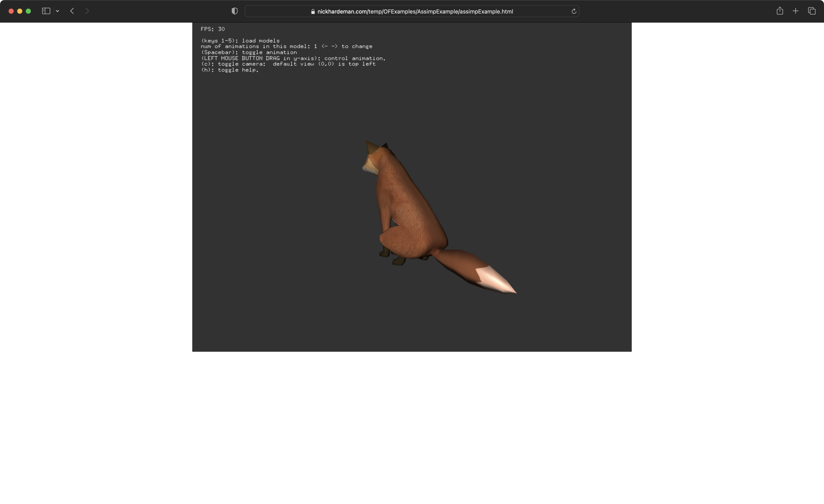The height and width of the screenshot is (504, 824).
Task: Click the "(c): toggle camera" help line
Action: [288, 64]
